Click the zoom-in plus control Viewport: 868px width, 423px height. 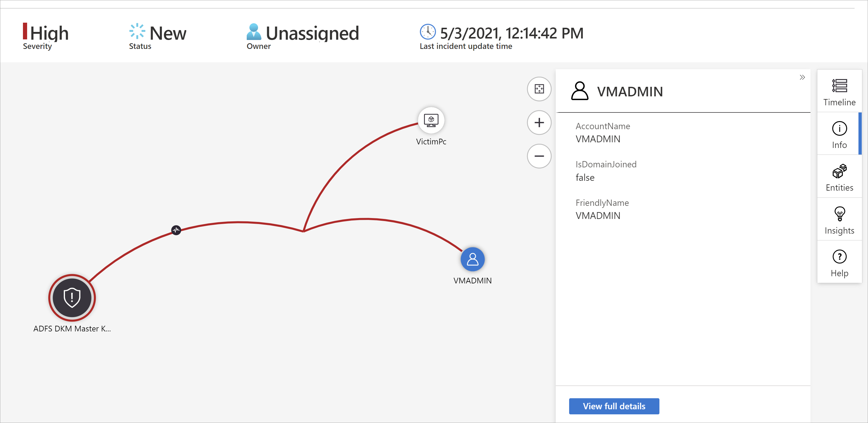click(540, 123)
